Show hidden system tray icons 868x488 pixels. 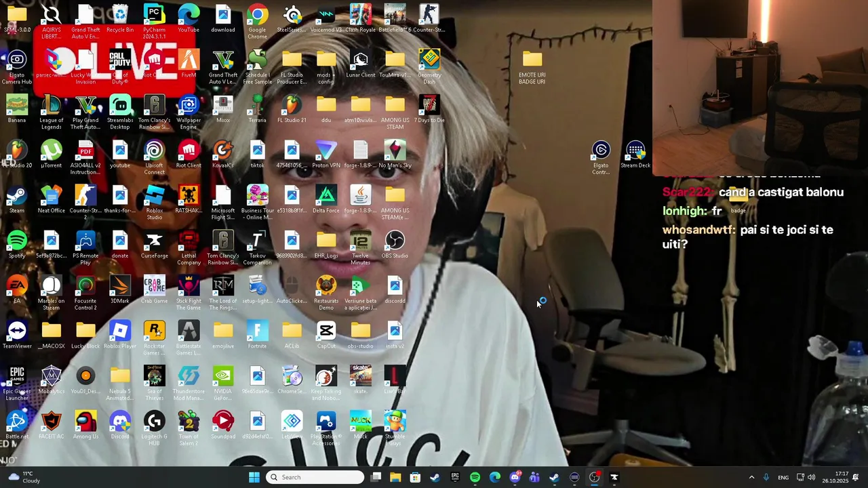click(x=751, y=477)
